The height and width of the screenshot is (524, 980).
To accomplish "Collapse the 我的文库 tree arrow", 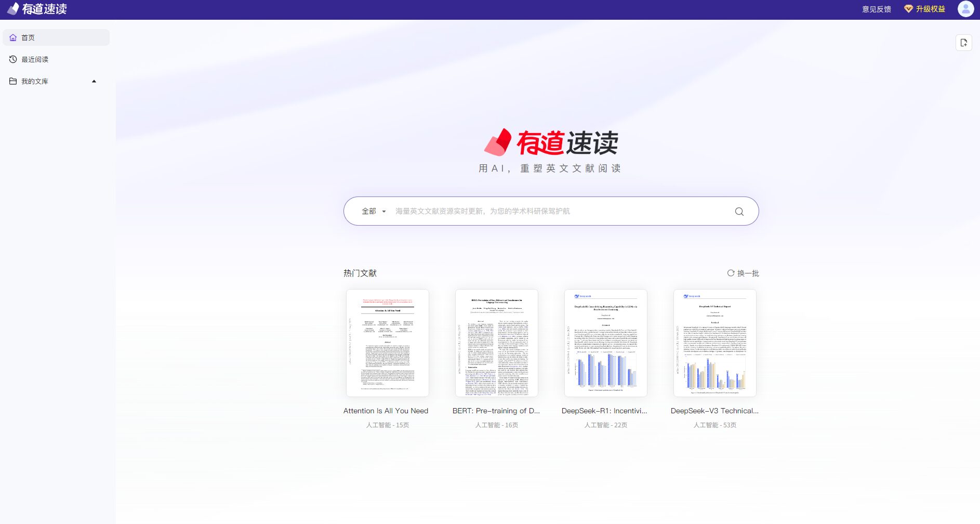I will click(x=94, y=81).
